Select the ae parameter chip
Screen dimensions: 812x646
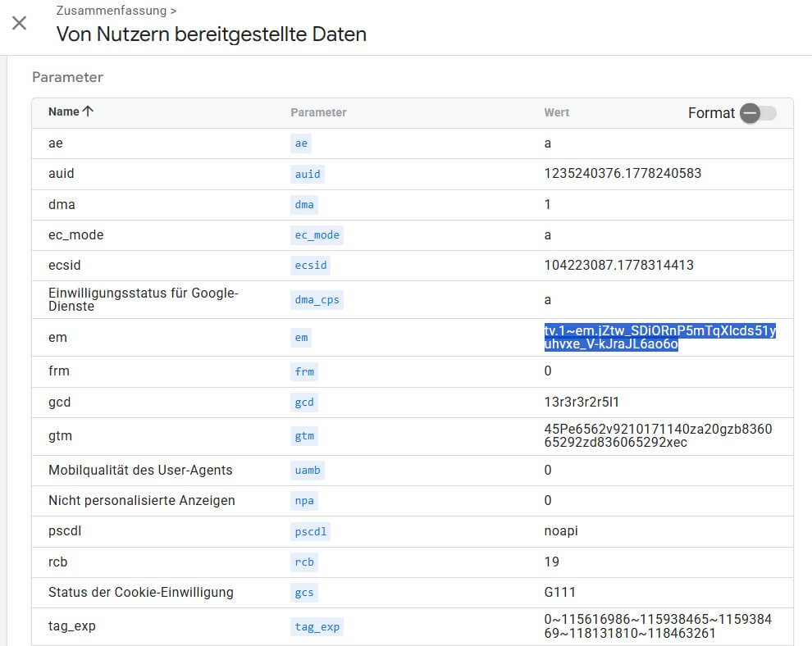(x=301, y=143)
